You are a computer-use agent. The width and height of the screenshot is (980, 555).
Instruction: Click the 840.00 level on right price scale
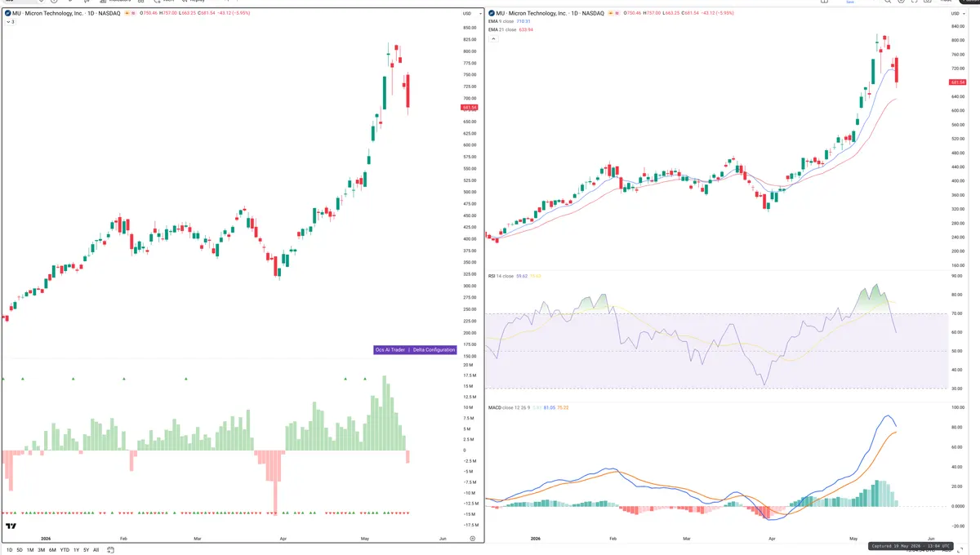(958, 26)
